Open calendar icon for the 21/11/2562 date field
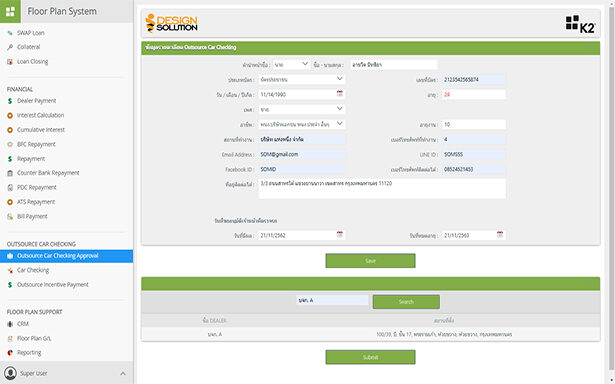Viewport: 615px width, 384px height. (340, 235)
